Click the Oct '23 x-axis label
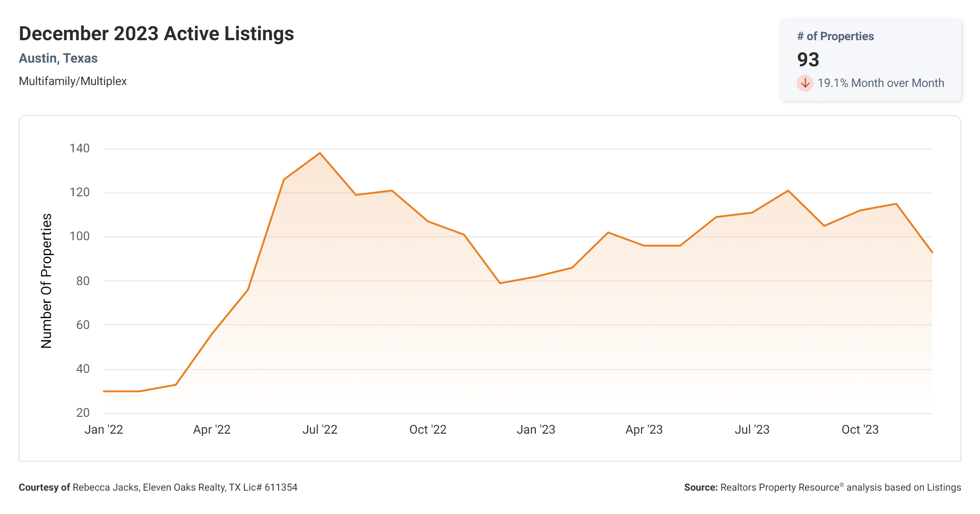 point(860,429)
